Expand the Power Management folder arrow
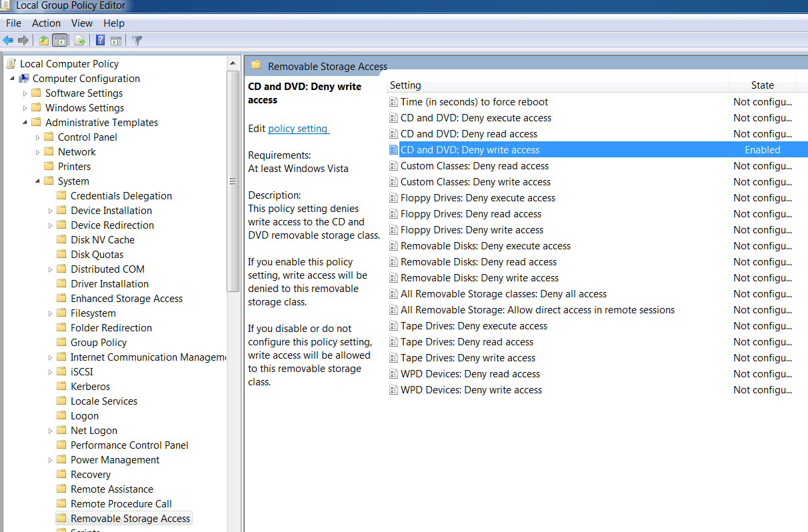The image size is (808, 532). coord(51,460)
